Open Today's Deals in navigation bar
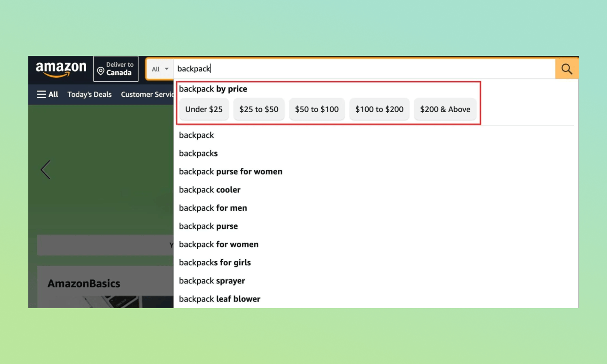This screenshot has width=607, height=364. click(x=89, y=94)
